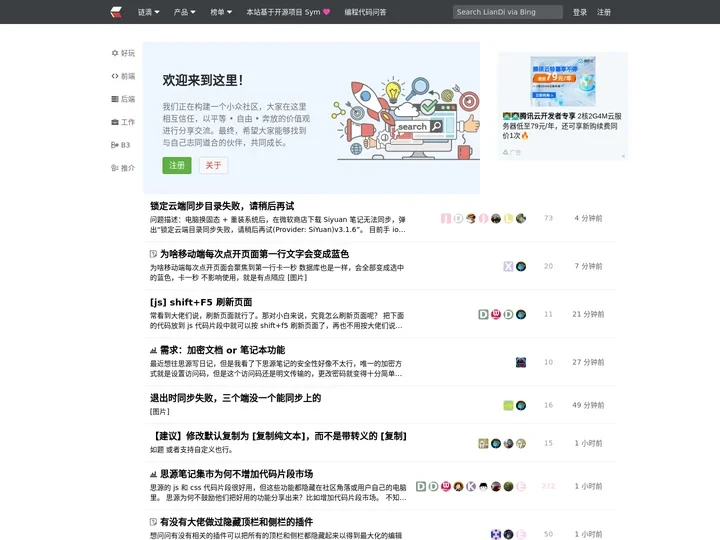
Task: Open post [js] shift+F5 刷新页面
Action: [x=201, y=302]
